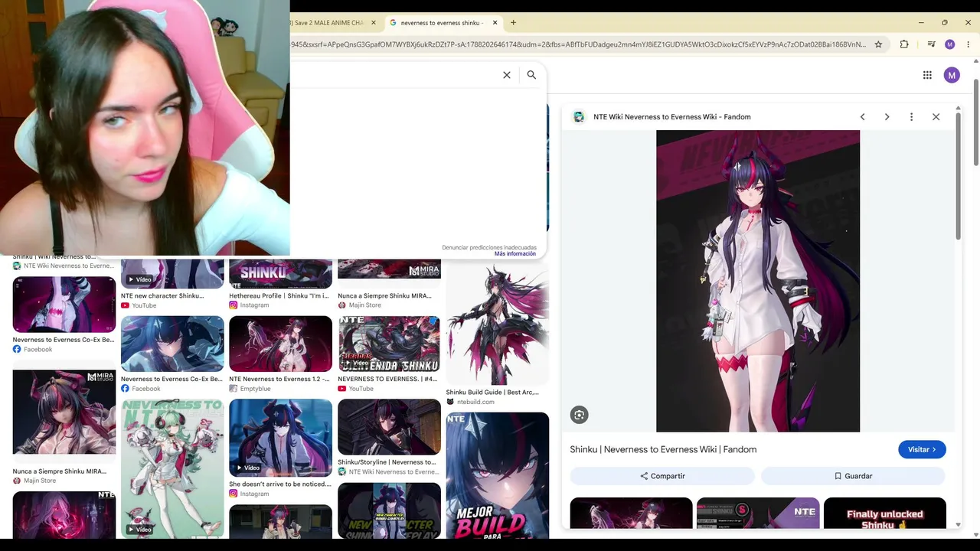This screenshot has width=980, height=551.
Task: Open the Google apps grid
Action: pos(927,75)
